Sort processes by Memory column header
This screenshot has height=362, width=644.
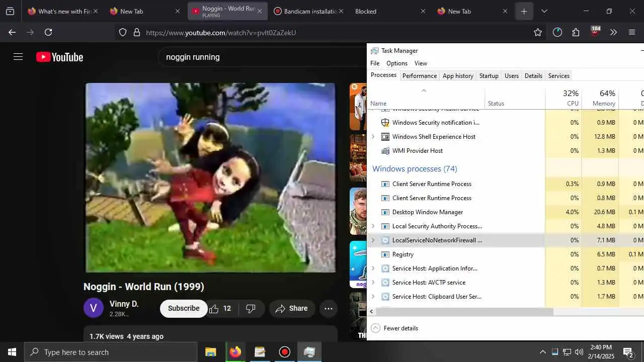tap(600, 98)
